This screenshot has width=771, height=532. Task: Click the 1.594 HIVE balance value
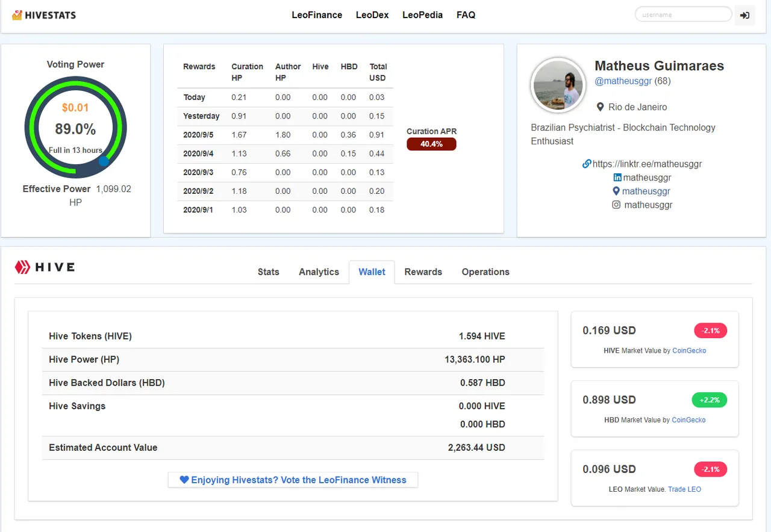pos(482,336)
